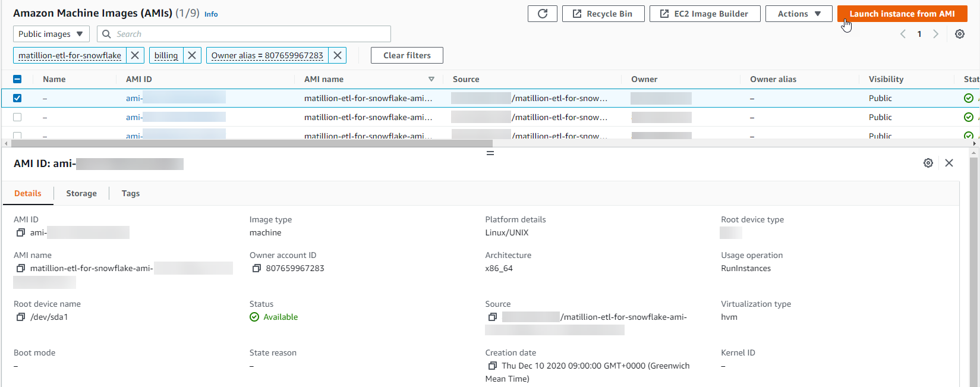The image size is (980, 387).
Task: Toggle the select-all header checkbox
Action: [17, 79]
